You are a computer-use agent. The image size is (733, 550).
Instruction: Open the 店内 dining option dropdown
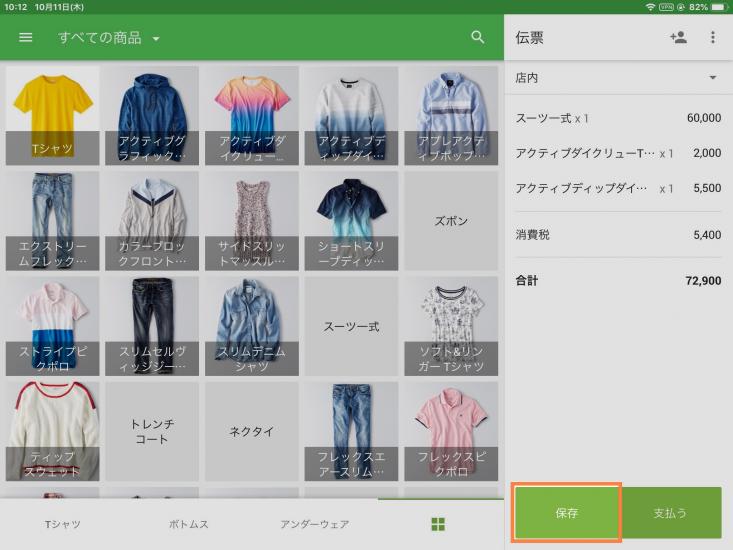(x=616, y=78)
